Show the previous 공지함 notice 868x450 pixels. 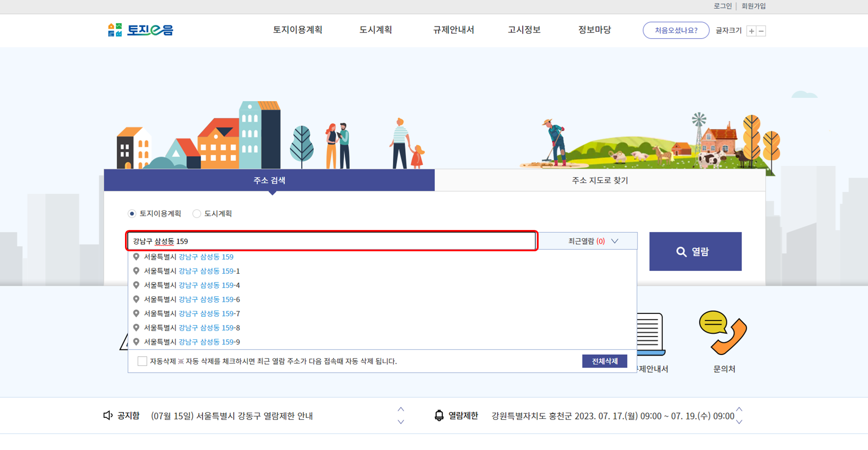click(x=401, y=409)
